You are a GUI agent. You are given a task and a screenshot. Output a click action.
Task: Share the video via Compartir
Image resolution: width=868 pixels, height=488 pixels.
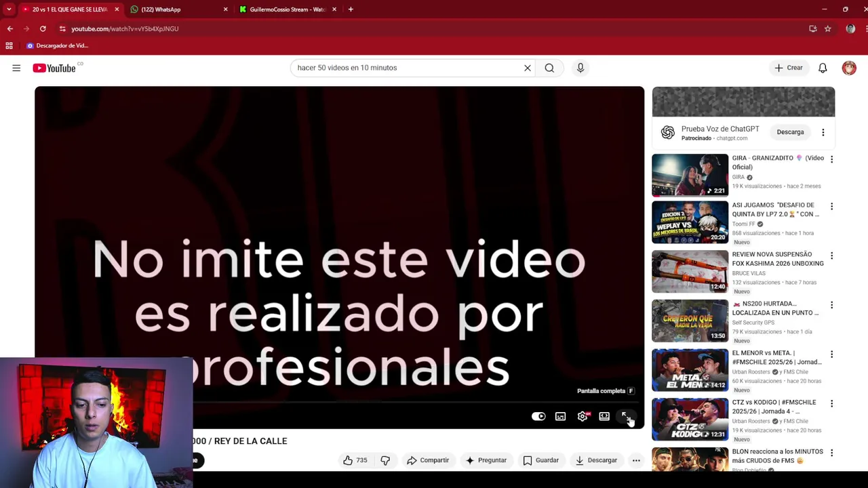click(x=428, y=460)
